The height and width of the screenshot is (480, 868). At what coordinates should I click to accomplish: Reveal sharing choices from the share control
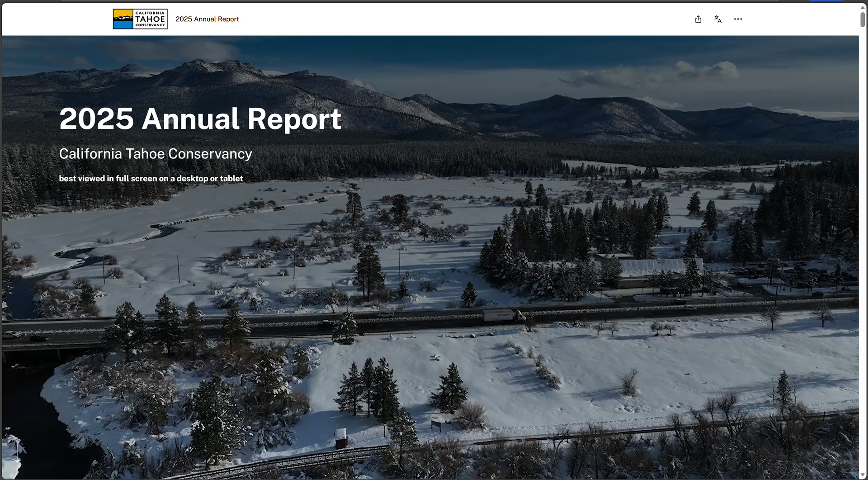(x=698, y=19)
